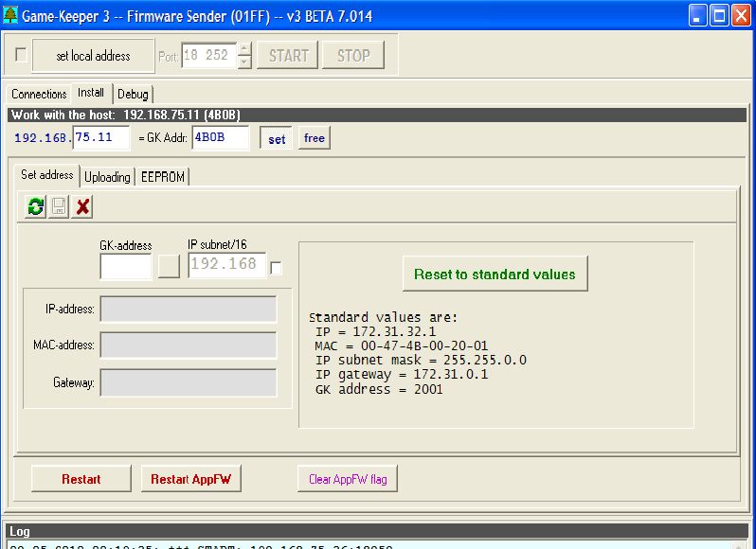The width and height of the screenshot is (756, 549).
Task: Decrease the Port value with down arrow
Action: [244, 62]
